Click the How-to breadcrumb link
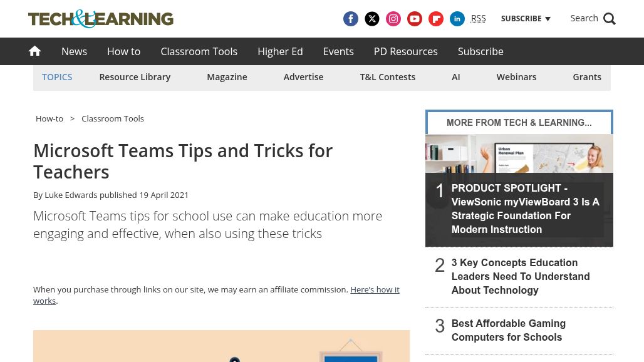Image resolution: width=644 pixels, height=362 pixels. [x=49, y=118]
